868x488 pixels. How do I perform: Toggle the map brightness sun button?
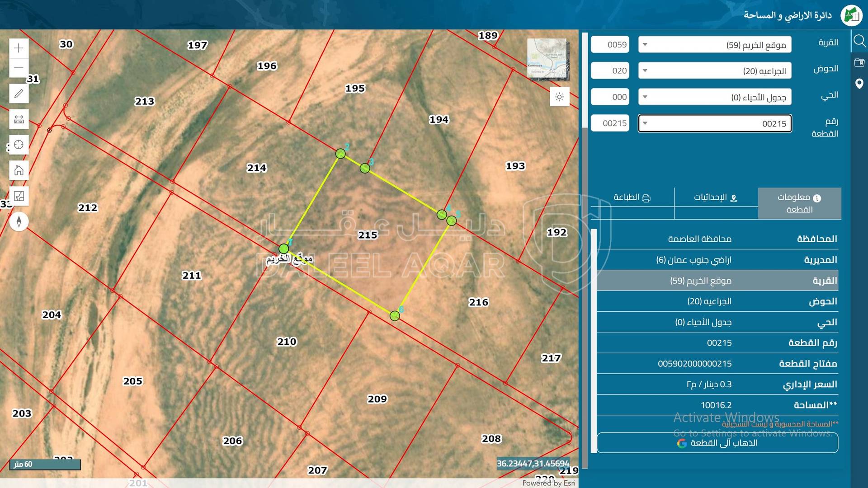tap(559, 97)
